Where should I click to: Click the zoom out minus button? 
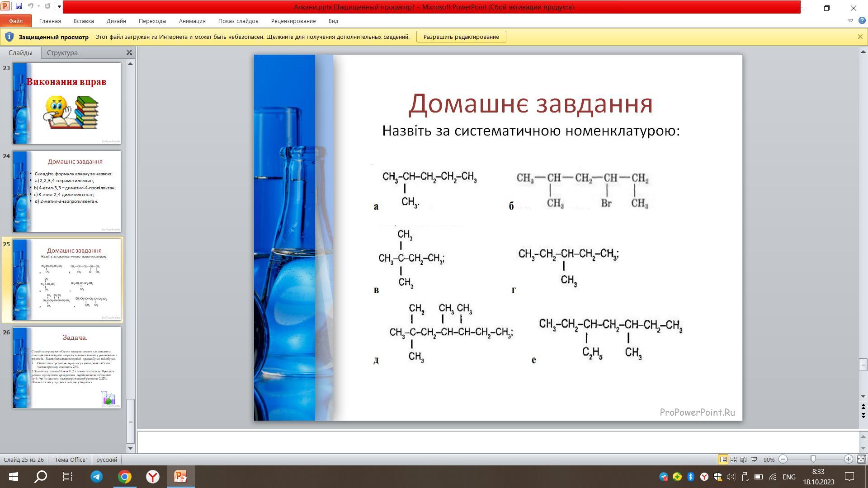(x=783, y=459)
